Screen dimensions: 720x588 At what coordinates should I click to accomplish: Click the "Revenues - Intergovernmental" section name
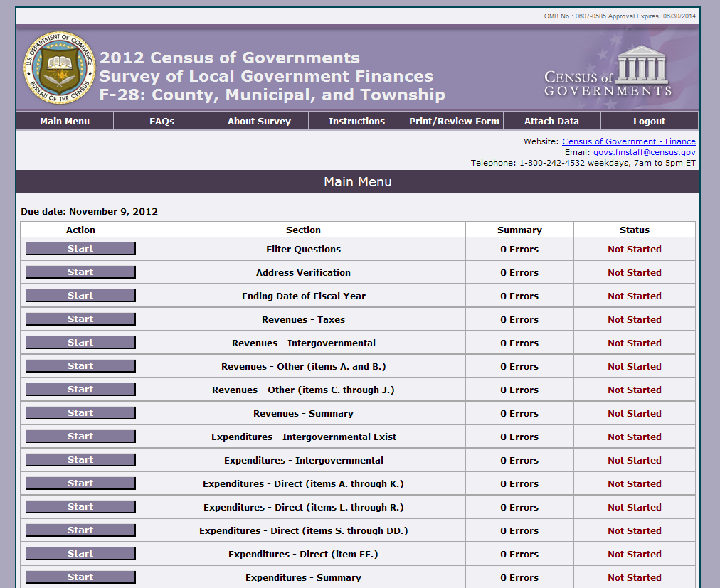click(x=304, y=343)
